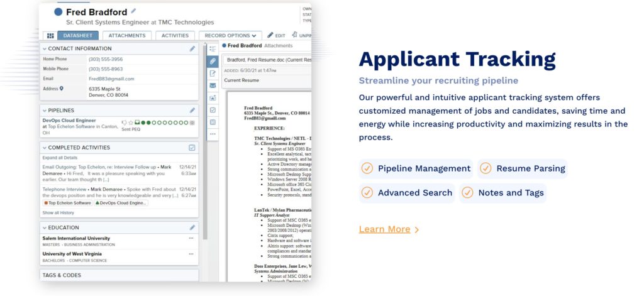Image resolution: width=644 pixels, height=296 pixels.
Task: Open the more menu for Salem International University
Action: click(x=191, y=238)
